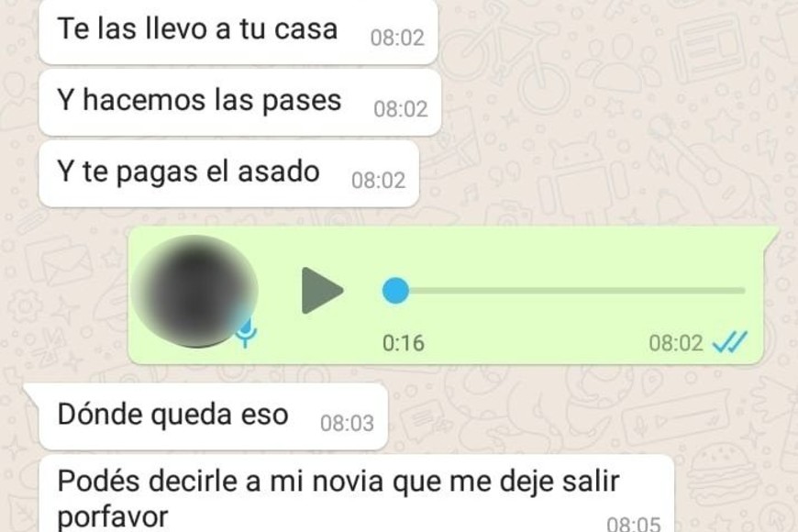The image size is (798, 532).
Task: Click the 08:02 timestamp on voice message
Action: (676, 343)
